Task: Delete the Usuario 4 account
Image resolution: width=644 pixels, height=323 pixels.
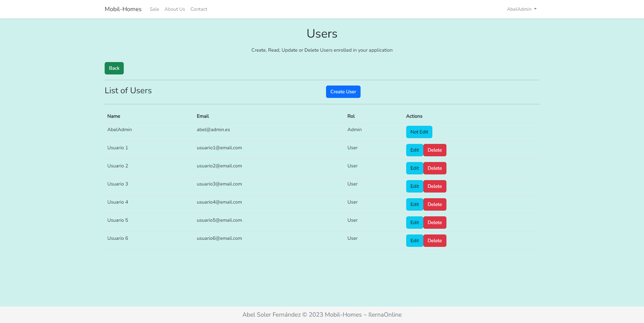Action: [435, 204]
